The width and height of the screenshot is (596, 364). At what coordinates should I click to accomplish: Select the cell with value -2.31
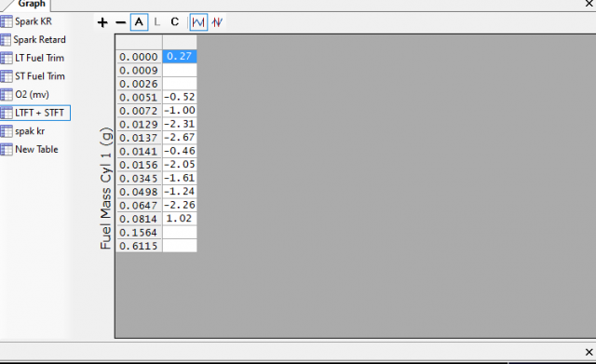click(180, 124)
